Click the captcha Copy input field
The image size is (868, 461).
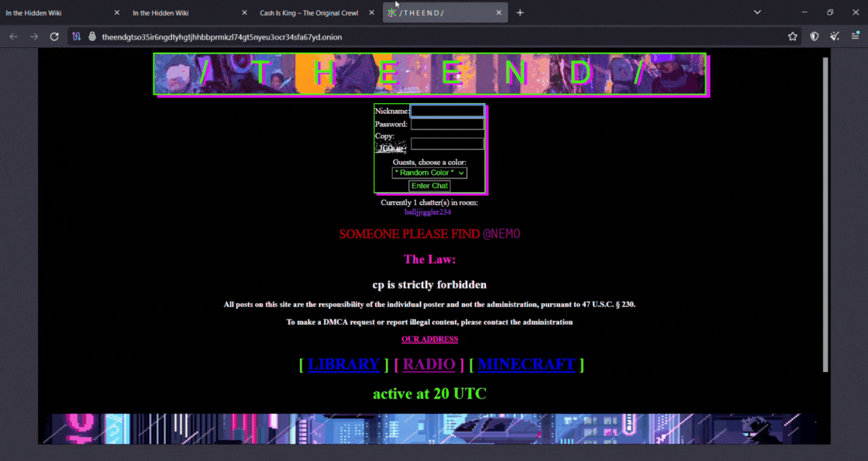(447, 144)
